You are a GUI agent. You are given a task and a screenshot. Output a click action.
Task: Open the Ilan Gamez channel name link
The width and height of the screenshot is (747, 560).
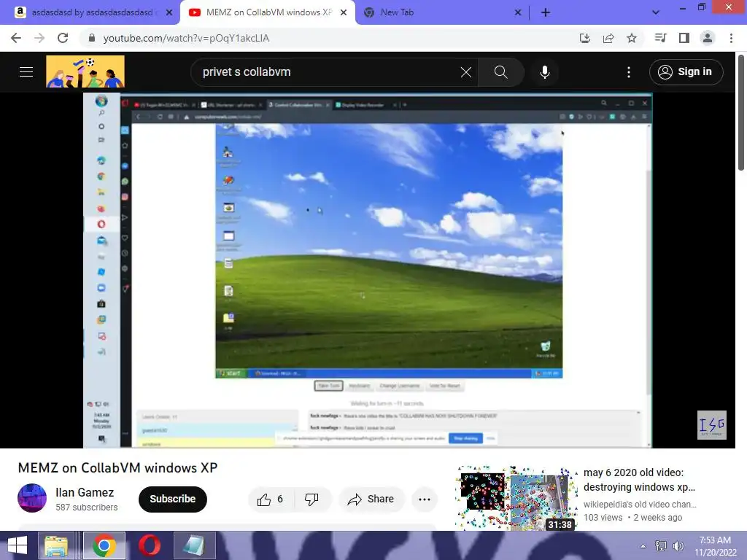tap(85, 492)
